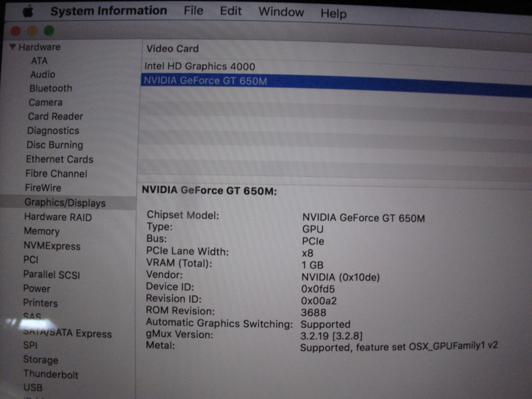The height and width of the screenshot is (399, 532).
Task: Click the gMux Version value 3.2.19 [3.2.8]
Action: click(x=331, y=336)
